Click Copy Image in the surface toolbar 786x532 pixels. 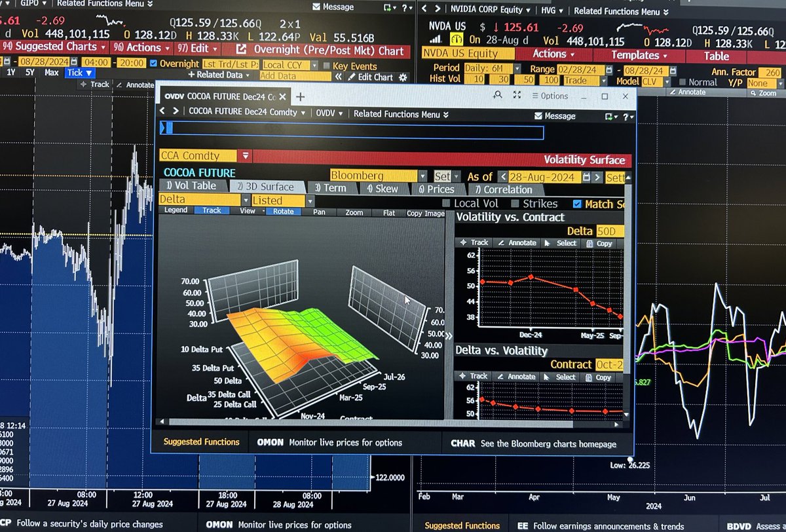click(x=424, y=213)
